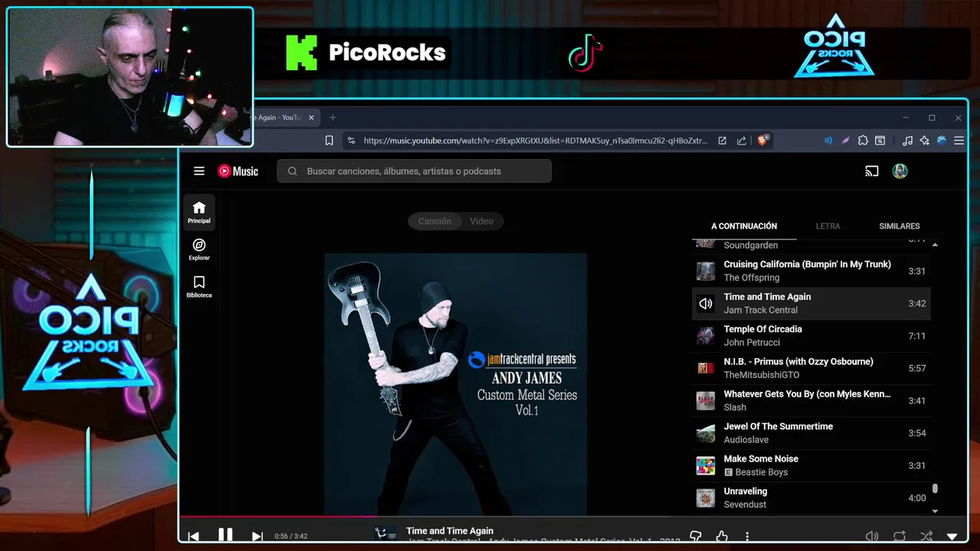This screenshot has height=551, width=980.
Task: Select Unraveling by Sevendust
Action: coord(812,497)
